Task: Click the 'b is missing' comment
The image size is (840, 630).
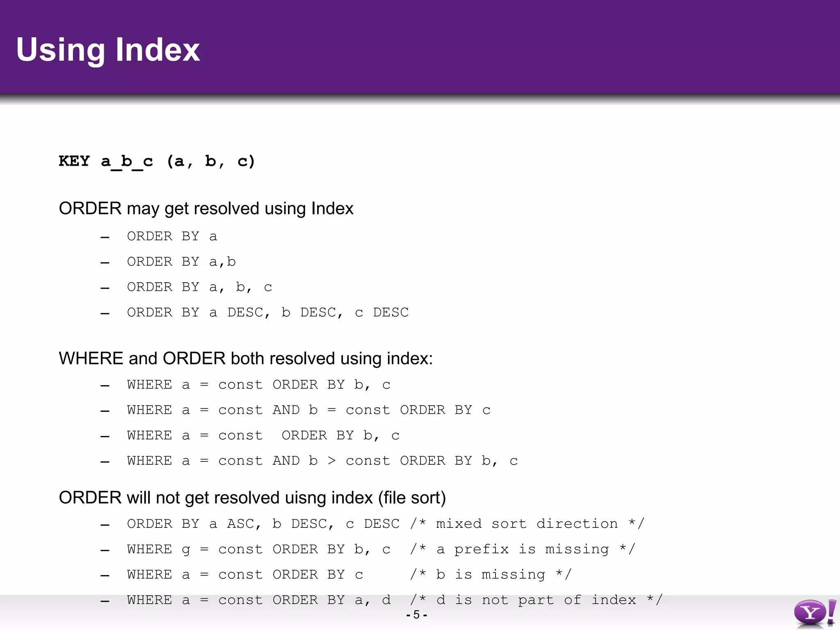Action: pyautogui.click(x=491, y=575)
